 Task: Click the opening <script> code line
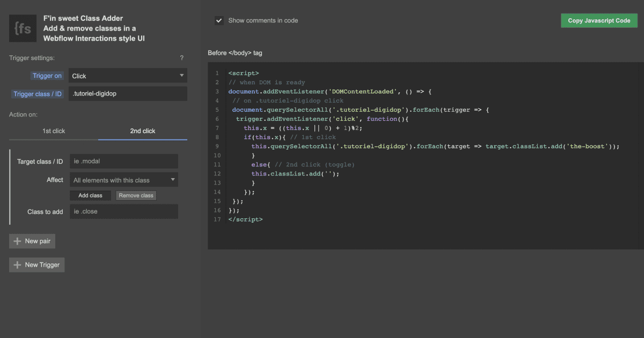pos(244,73)
